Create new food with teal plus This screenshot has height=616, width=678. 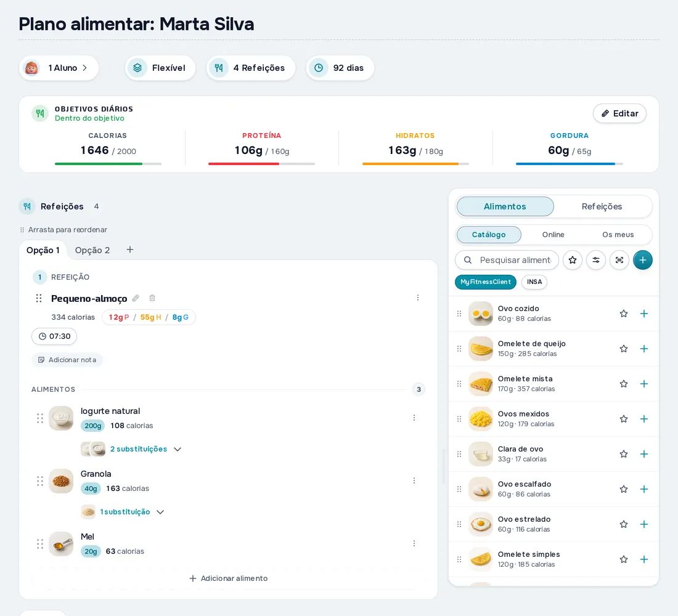[642, 260]
